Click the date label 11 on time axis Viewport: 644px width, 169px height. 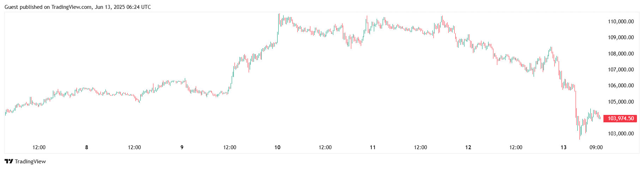(x=373, y=147)
